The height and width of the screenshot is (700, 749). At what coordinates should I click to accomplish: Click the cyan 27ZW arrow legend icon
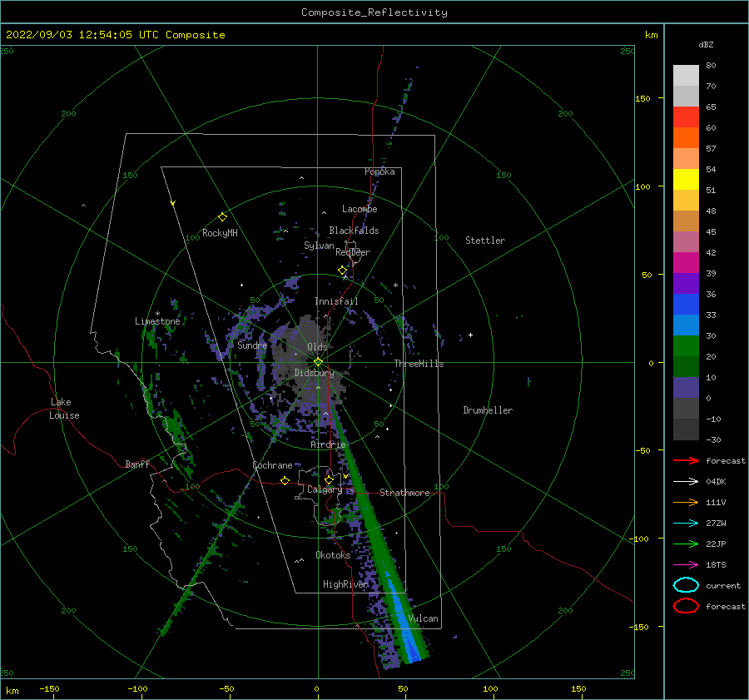(x=686, y=523)
